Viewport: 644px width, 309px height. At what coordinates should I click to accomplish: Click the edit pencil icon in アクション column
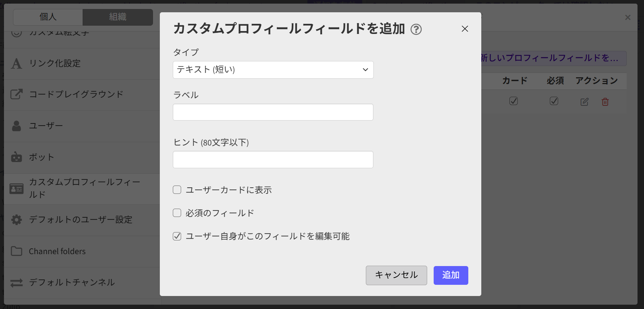[x=584, y=102]
